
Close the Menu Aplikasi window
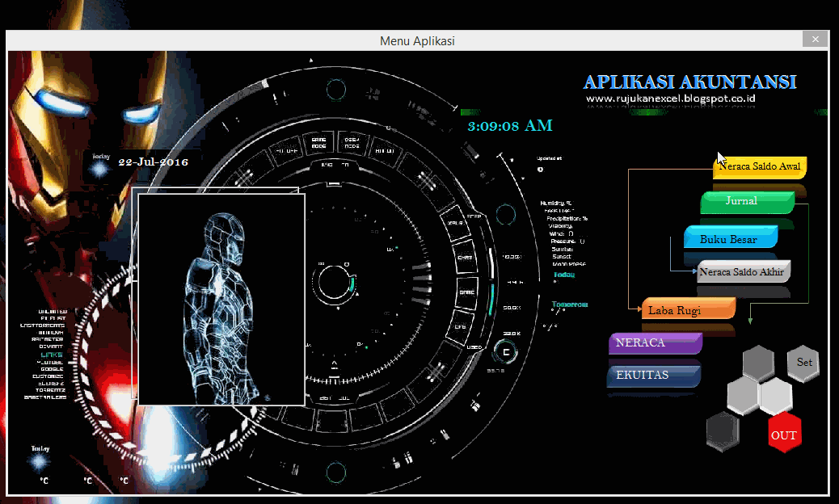(x=815, y=39)
